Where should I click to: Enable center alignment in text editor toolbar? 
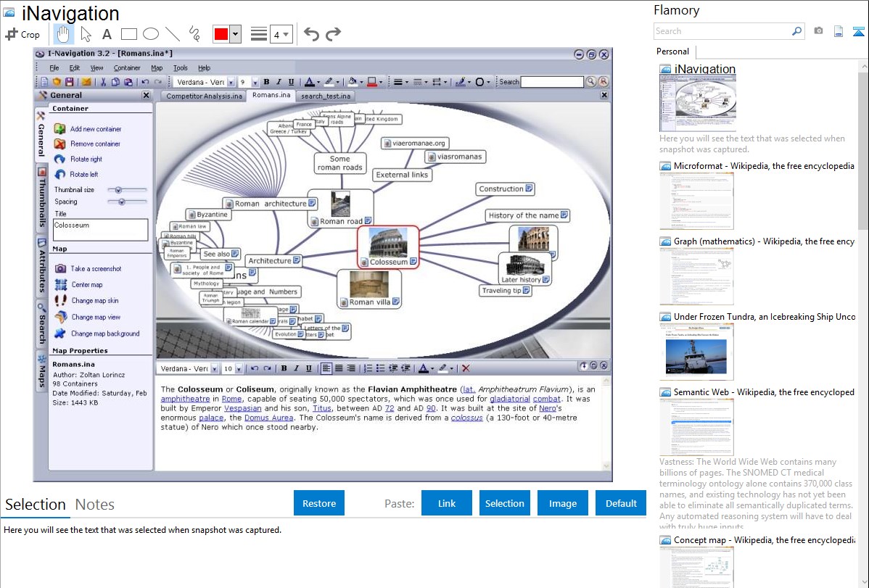coord(338,368)
